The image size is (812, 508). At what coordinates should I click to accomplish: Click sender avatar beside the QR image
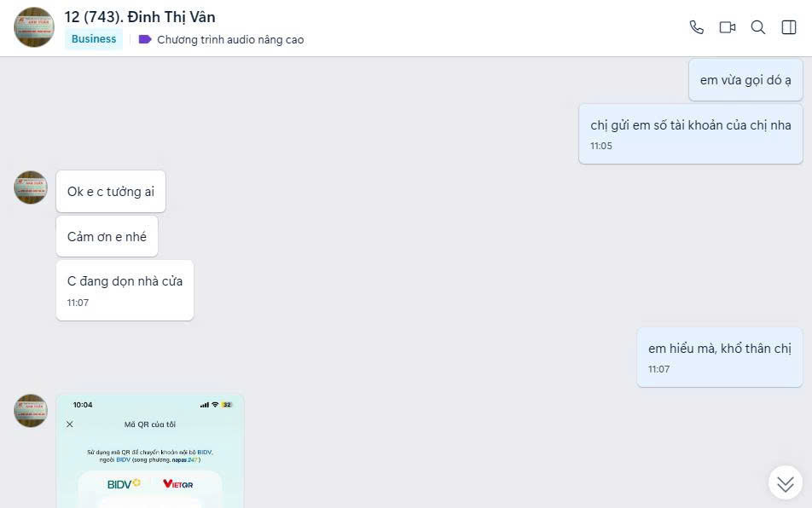pyautogui.click(x=31, y=411)
